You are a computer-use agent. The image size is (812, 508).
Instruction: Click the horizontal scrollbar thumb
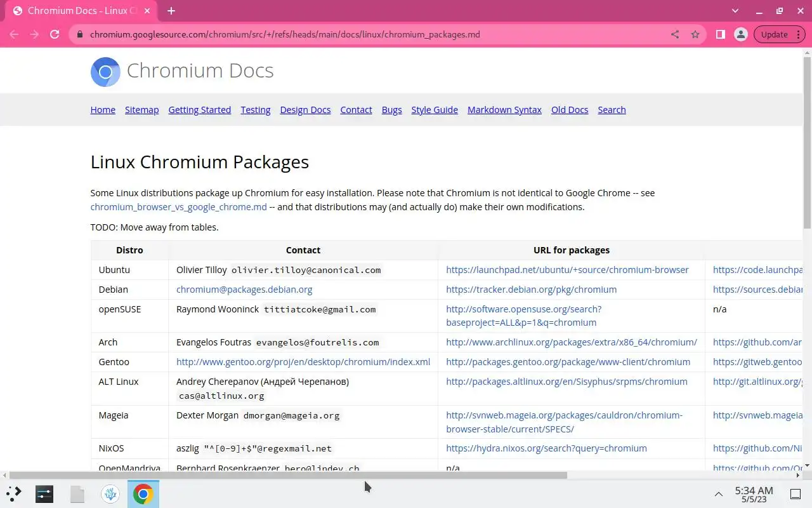(288, 475)
